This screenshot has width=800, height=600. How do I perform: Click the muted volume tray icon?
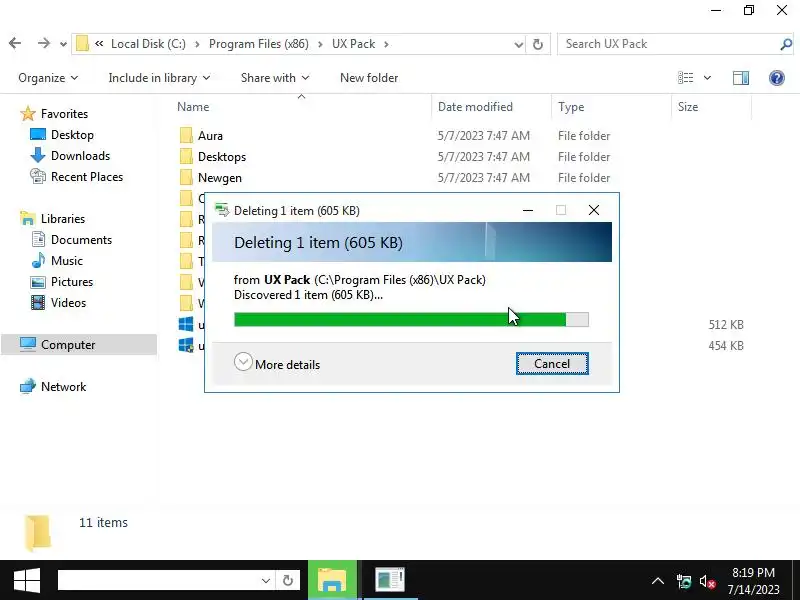[x=707, y=581]
